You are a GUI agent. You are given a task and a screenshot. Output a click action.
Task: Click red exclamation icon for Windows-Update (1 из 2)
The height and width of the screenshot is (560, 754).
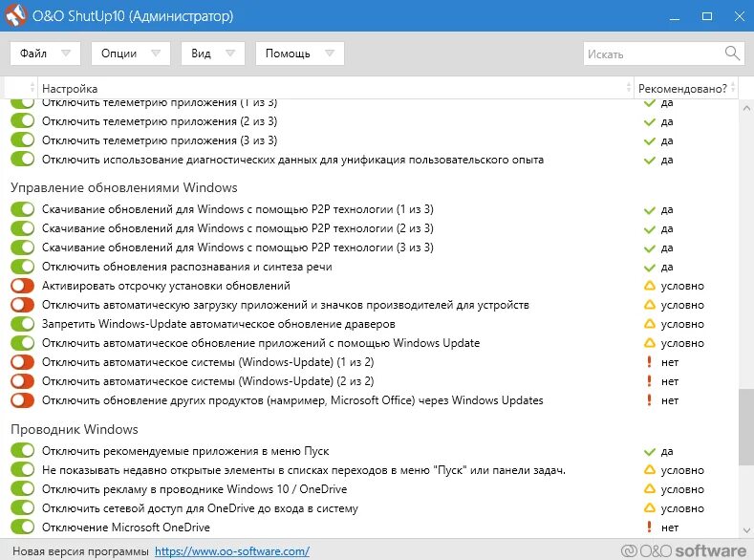(x=650, y=362)
